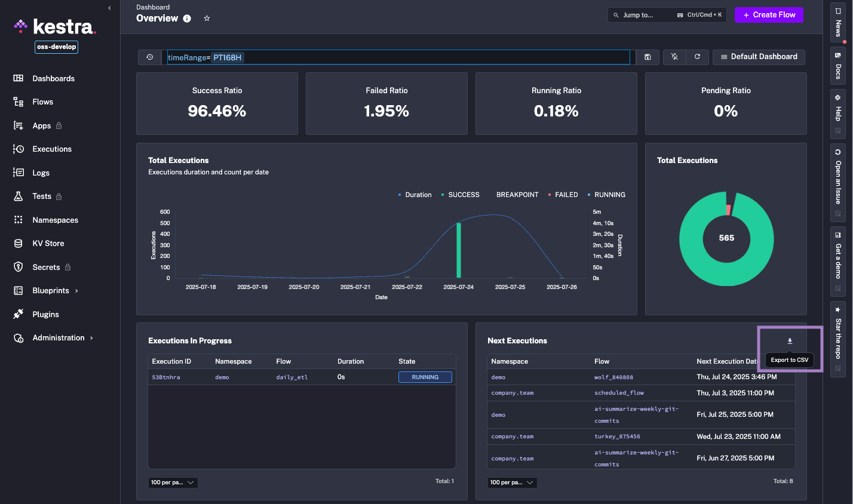Image resolution: width=853 pixels, height=504 pixels.
Task: Click the Create Flow button
Action: pyautogui.click(x=769, y=15)
